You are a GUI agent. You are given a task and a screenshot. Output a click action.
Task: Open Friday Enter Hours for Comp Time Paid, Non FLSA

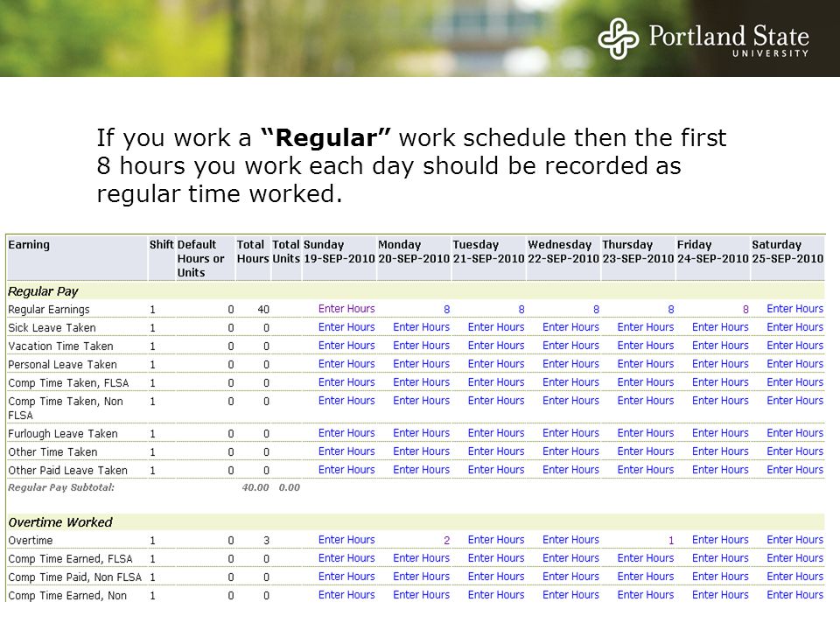point(720,577)
